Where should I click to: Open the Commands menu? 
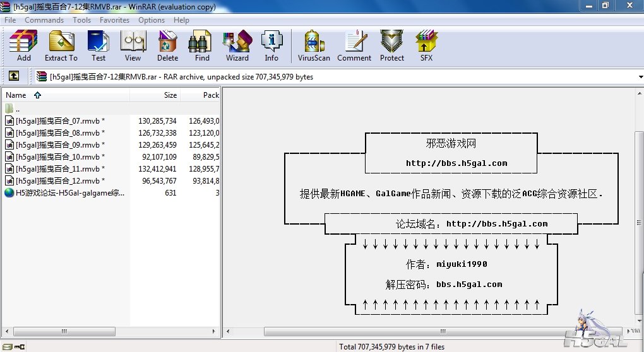coord(44,20)
